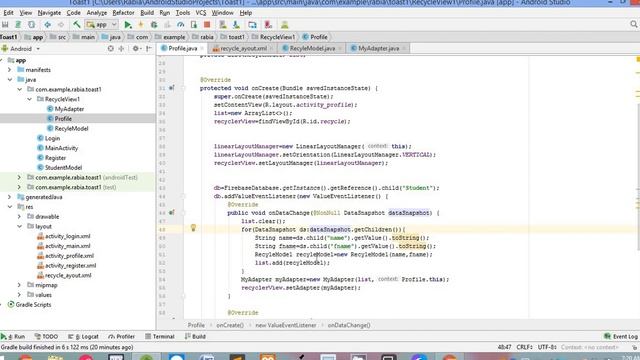Select MainActivity class in project tree
Image resolution: width=640 pixels, height=360 pixels.
(x=58, y=148)
